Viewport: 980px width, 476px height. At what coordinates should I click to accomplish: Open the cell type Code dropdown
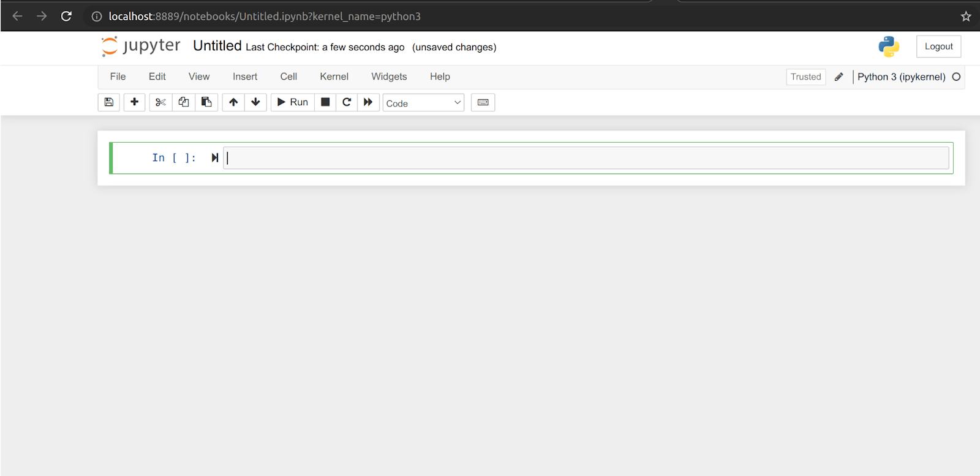point(423,103)
